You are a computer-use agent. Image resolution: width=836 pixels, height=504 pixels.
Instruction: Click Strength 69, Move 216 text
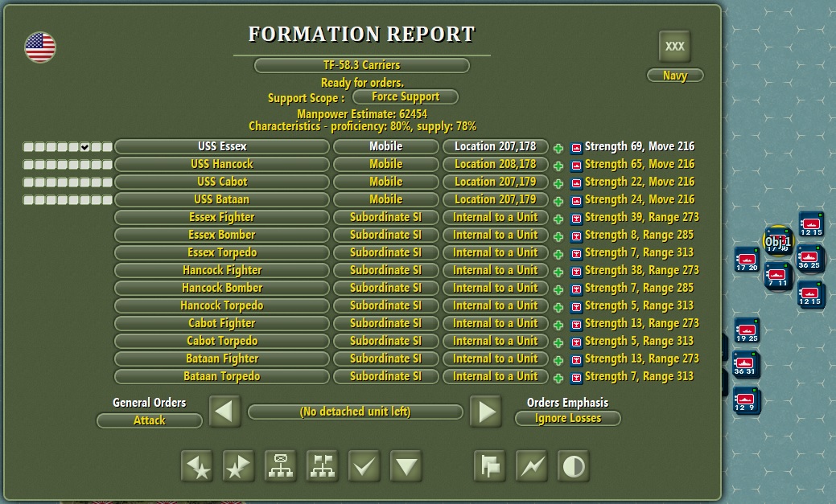click(x=639, y=146)
